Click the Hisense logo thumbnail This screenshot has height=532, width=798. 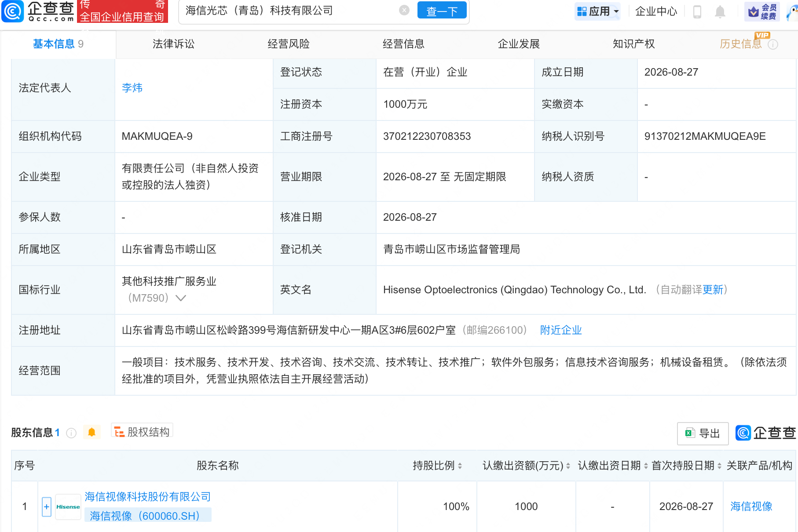[x=68, y=506]
